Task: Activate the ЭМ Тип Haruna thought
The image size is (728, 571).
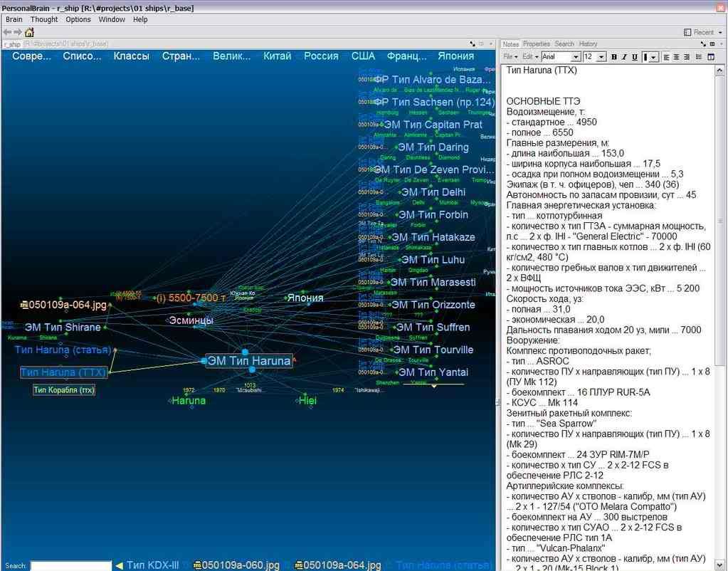Action: point(249,360)
